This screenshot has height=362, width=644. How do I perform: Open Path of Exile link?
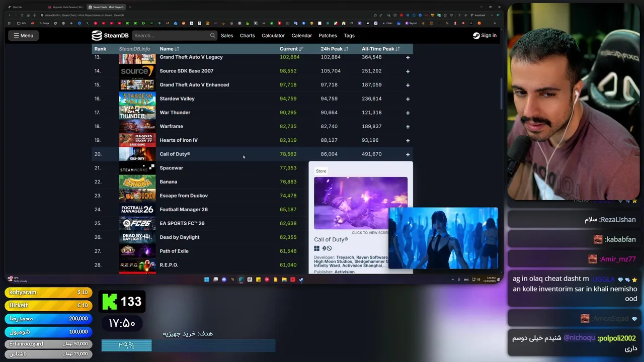[174, 251]
